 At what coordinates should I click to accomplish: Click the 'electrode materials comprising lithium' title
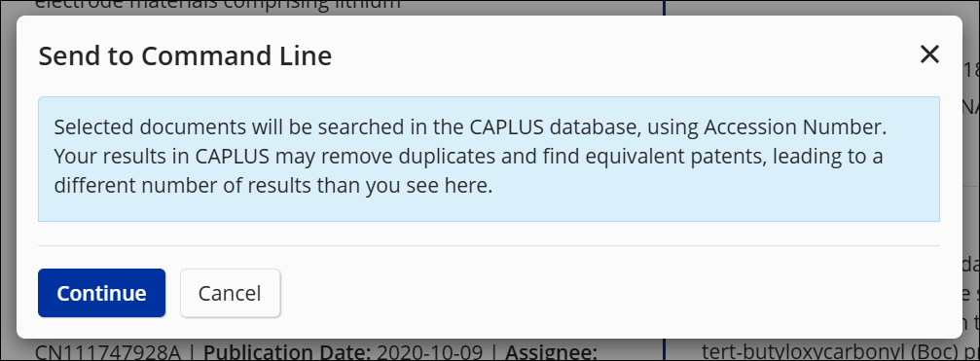tap(218, 6)
